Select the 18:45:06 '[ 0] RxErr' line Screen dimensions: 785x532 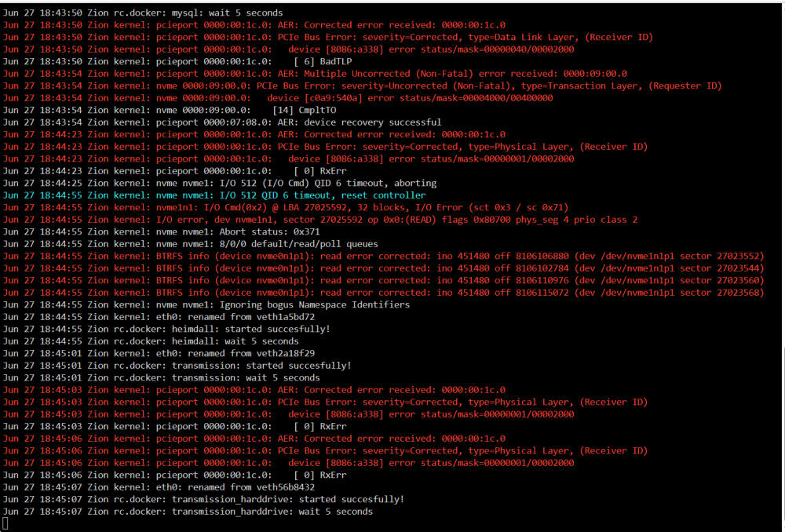coord(175,475)
